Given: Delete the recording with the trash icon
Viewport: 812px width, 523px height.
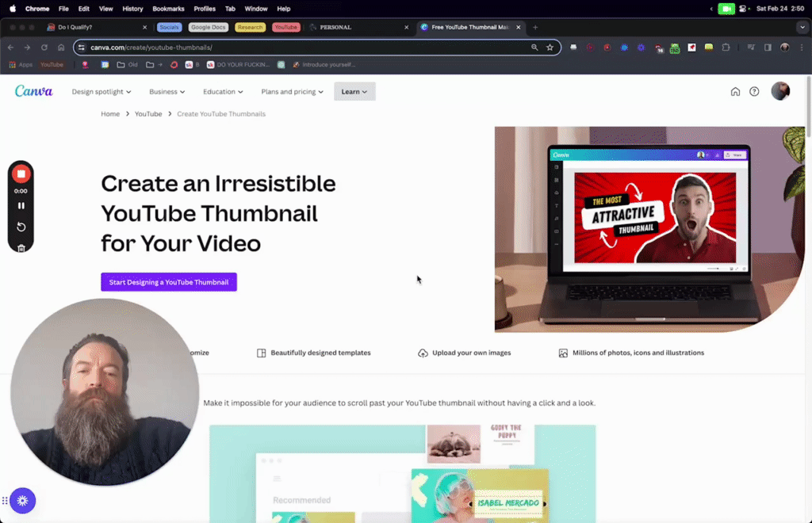Looking at the screenshot, I should (x=21, y=248).
